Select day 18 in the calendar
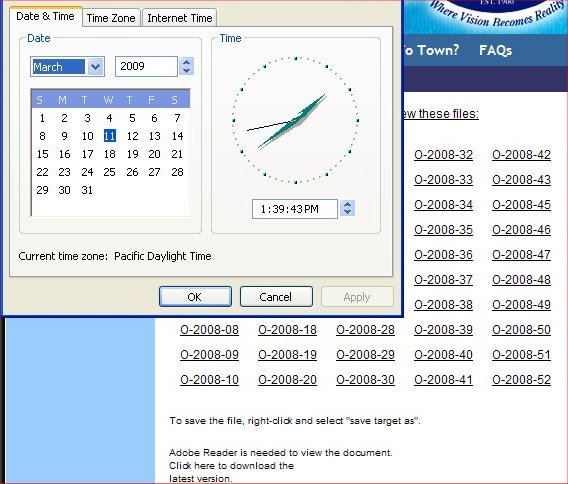The height and width of the screenshot is (484, 568). click(x=110, y=154)
